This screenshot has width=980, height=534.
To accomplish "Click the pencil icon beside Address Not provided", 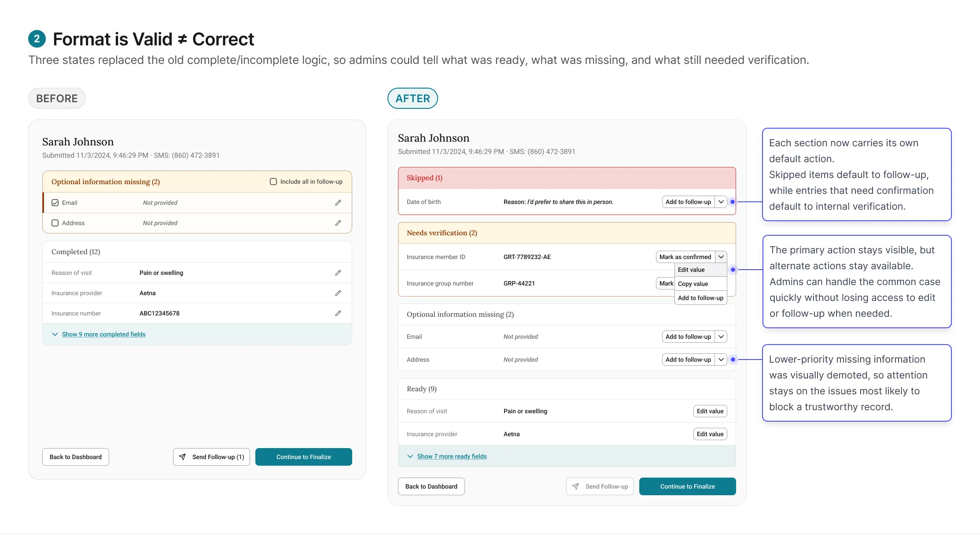I will tap(338, 223).
